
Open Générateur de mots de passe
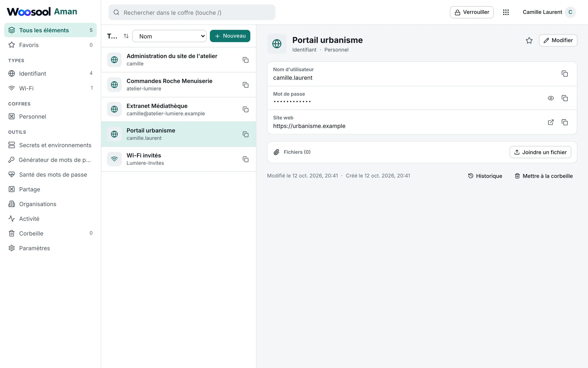50,160
